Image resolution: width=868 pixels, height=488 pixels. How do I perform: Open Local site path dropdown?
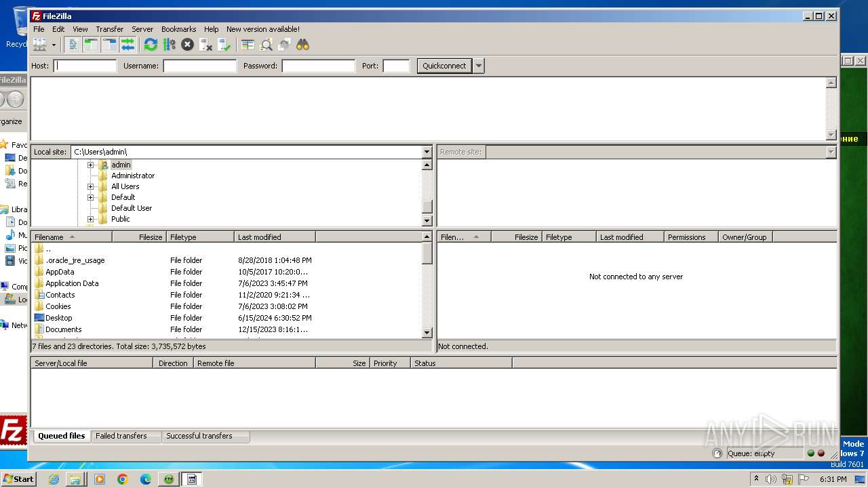427,152
